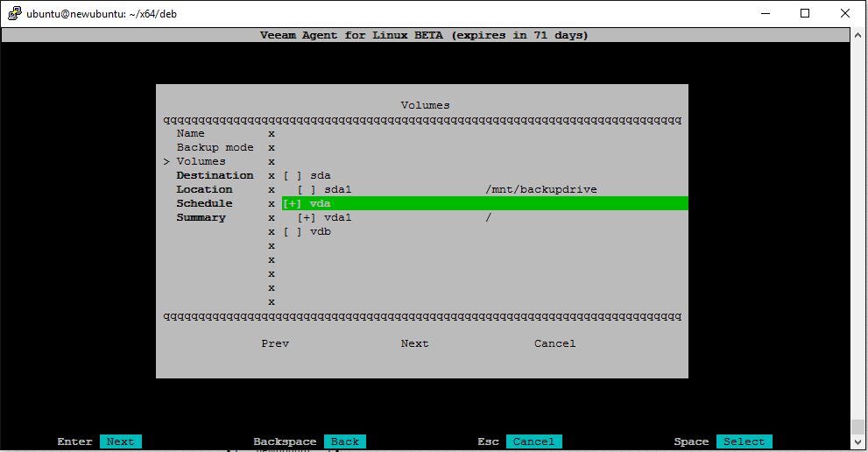Click the cyan Back hint for Backspace
The height and width of the screenshot is (452, 868).
point(345,441)
